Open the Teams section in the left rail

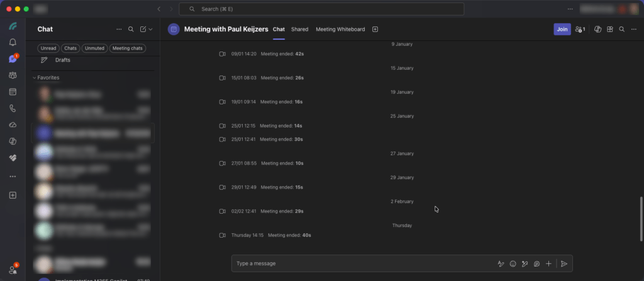click(x=13, y=75)
